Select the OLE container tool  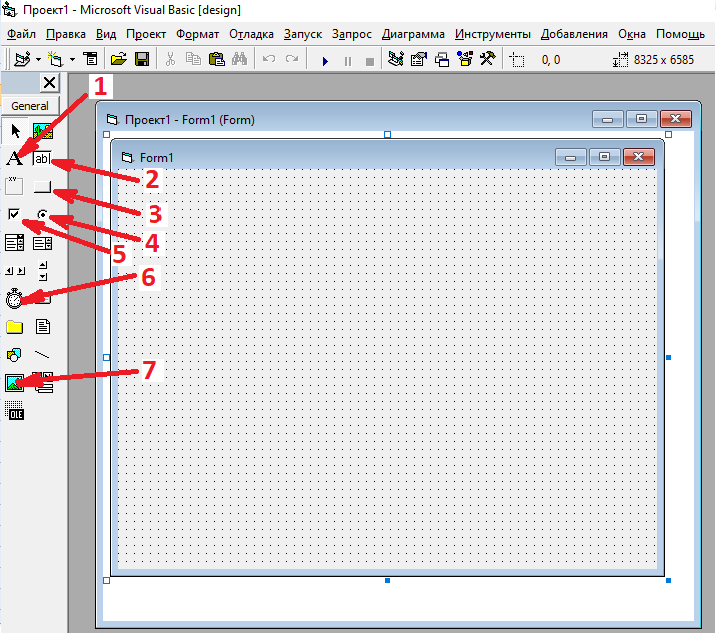(x=15, y=411)
